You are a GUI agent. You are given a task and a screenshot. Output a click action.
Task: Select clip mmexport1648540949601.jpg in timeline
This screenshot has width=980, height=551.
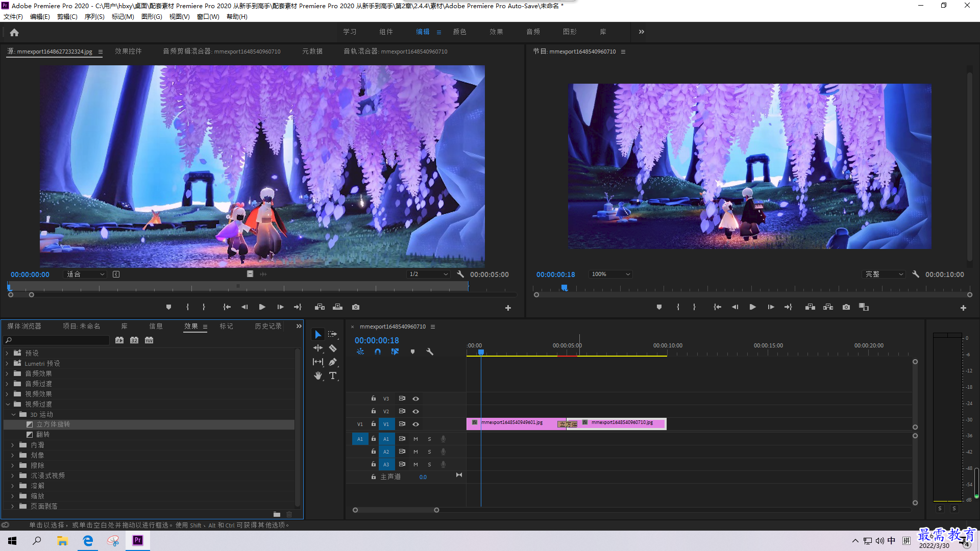(512, 423)
